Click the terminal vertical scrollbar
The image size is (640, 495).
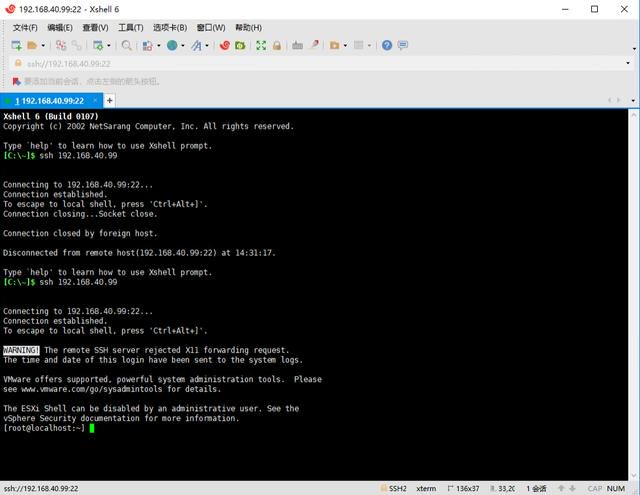633,294
